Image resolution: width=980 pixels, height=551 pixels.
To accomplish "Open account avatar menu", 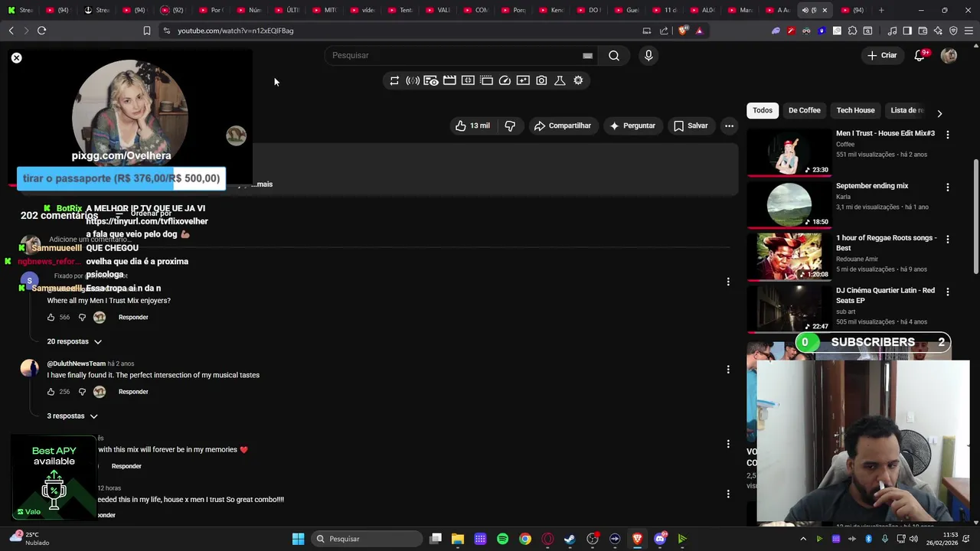I will click(949, 55).
